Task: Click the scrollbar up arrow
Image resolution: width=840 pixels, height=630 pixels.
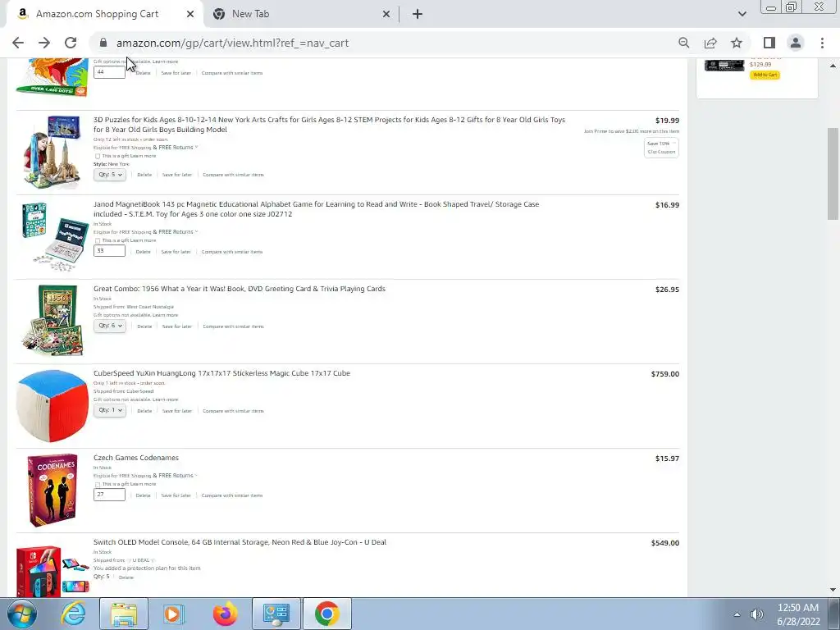Action: point(833,66)
